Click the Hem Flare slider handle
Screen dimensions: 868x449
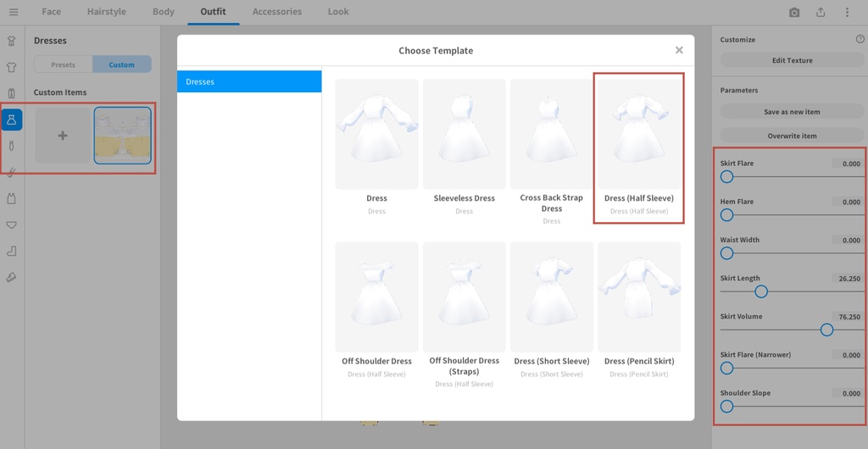tap(726, 215)
